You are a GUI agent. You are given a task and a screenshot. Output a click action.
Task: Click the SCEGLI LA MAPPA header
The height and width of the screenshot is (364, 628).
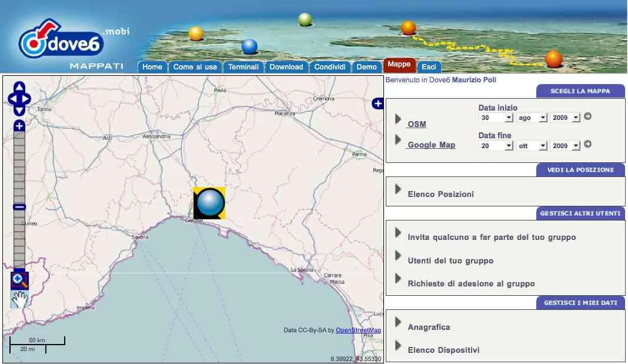(x=580, y=91)
